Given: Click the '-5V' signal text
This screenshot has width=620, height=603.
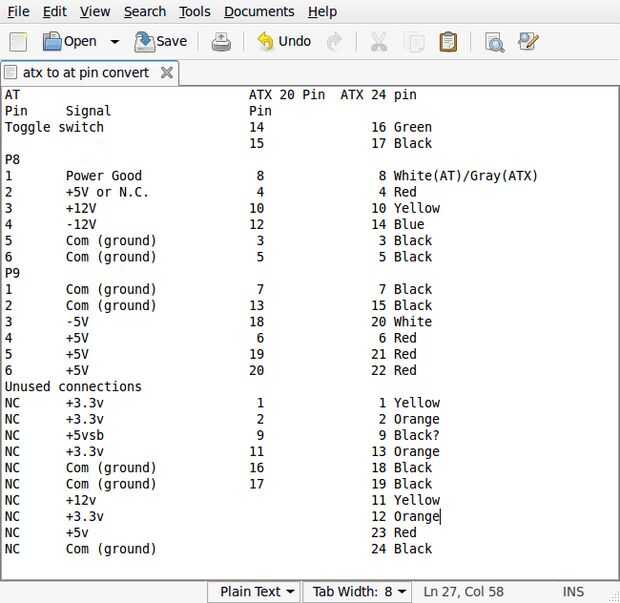Looking at the screenshot, I should click(x=77, y=322).
